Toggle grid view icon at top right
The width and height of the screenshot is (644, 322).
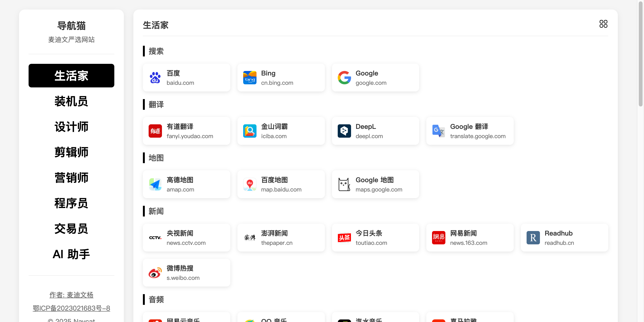[x=603, y=24]
